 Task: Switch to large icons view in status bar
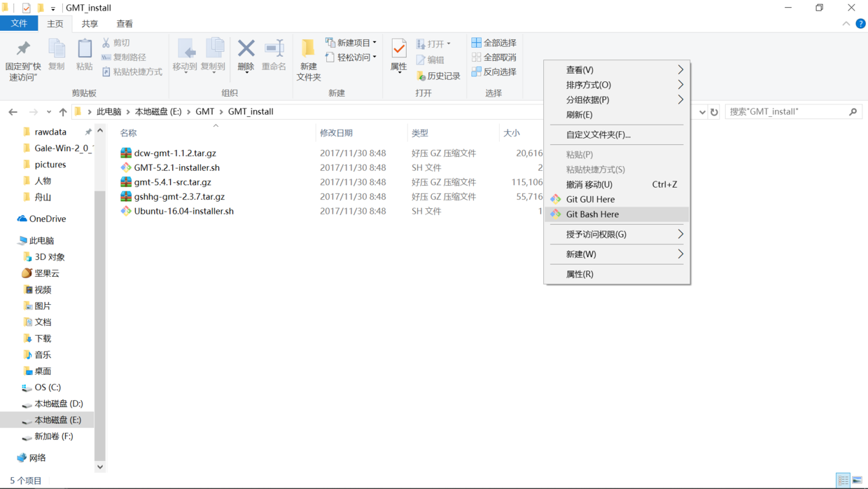(x=857, y=481)
